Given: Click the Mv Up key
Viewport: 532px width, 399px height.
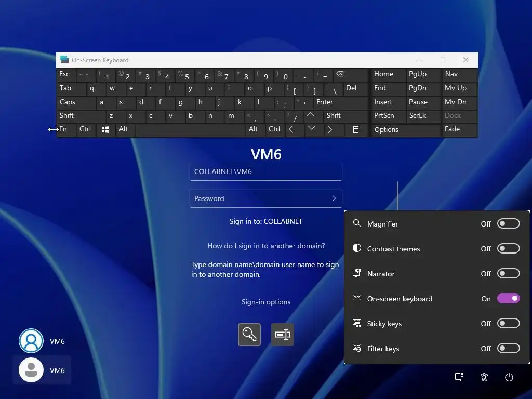Looking at the screenshot, I should click(x=459, y=88).
